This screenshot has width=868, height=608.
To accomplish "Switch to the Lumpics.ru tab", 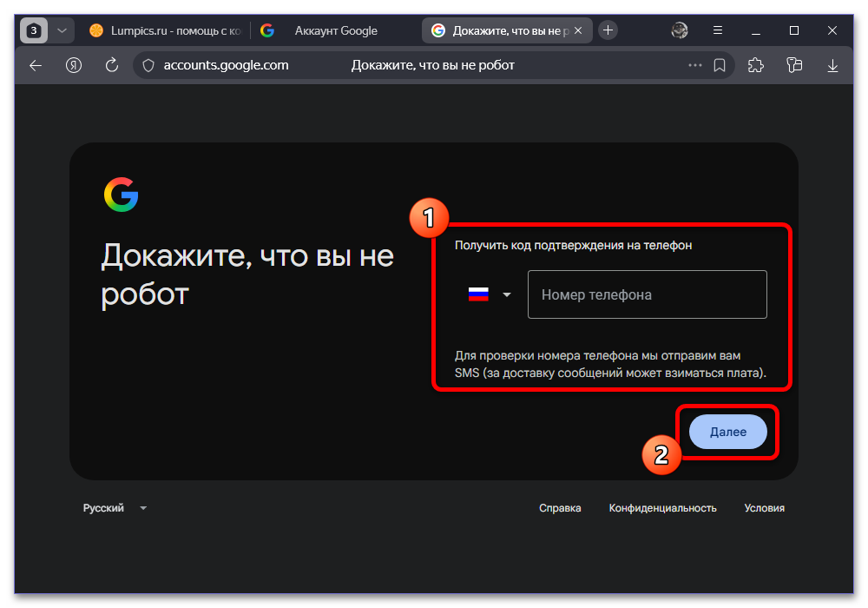I will click(166, 30).
